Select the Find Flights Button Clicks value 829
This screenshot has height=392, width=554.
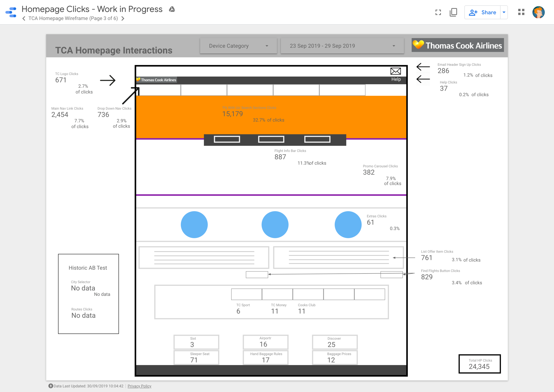427,277
